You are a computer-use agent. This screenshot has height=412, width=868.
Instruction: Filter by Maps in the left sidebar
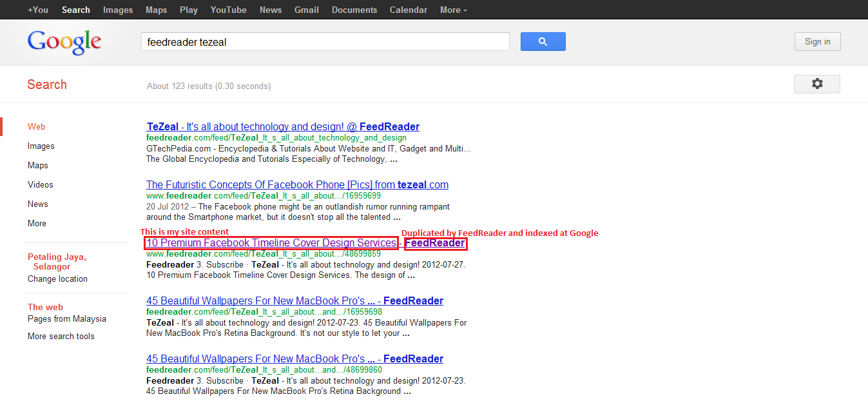coord(38,166)
